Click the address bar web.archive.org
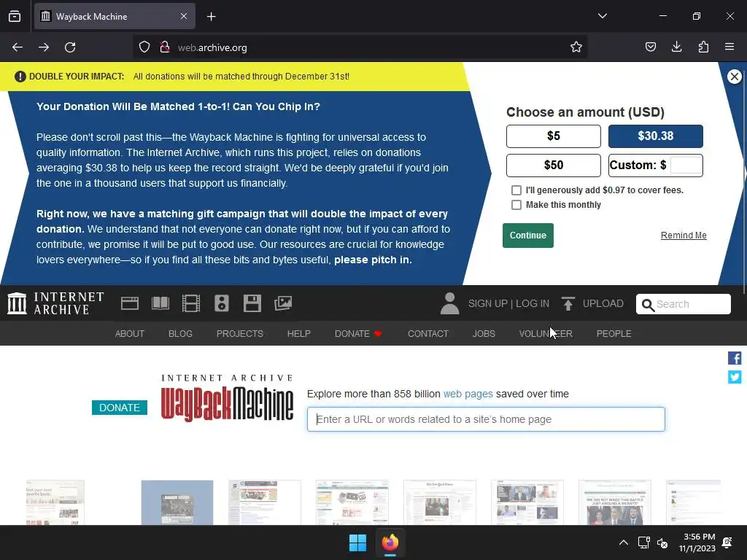Viewport: 747px width, 560px height. coord(360,47)
